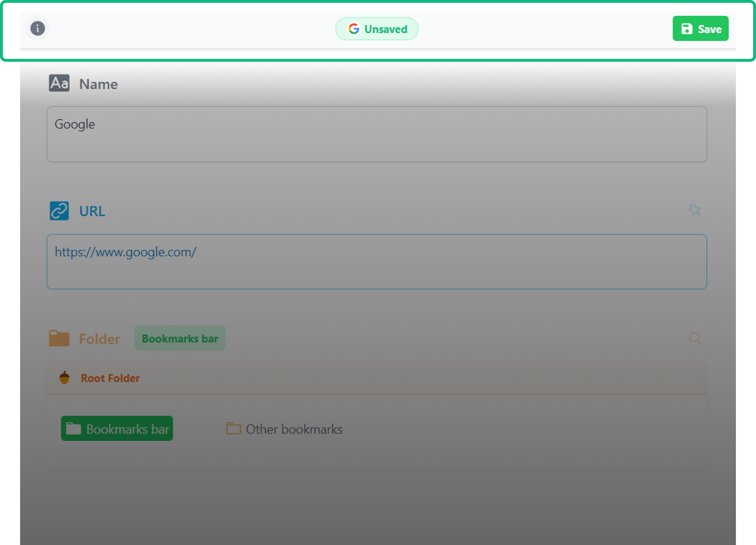Click the Google logo in the Unsaved badge
The height and width of the screenshot is (545, 756).
[354, 29]
